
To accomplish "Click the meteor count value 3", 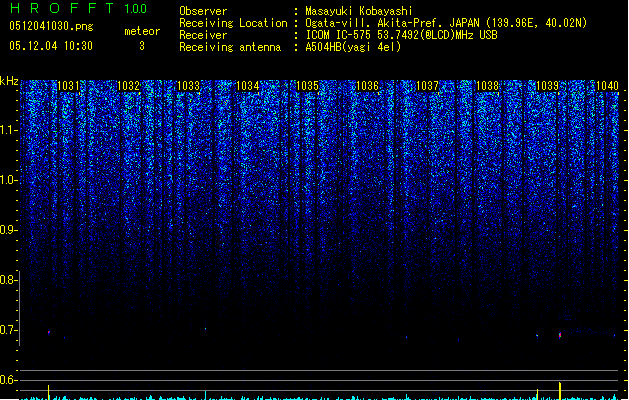I will click(x=142, y=46).
